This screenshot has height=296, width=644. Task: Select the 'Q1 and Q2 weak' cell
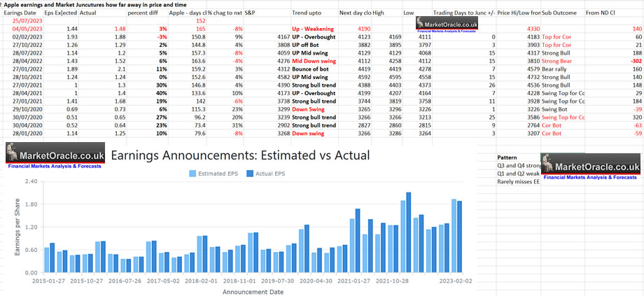tap(519, 174)
